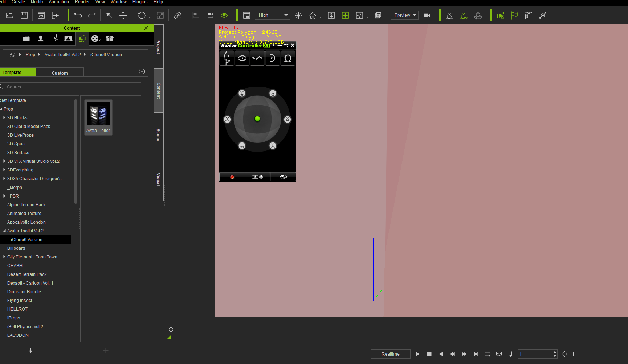Toggle the Realtime playback mode button
The width and height of the screenshot is (628, 364).
pyautogui.click(x=390, y=354)
